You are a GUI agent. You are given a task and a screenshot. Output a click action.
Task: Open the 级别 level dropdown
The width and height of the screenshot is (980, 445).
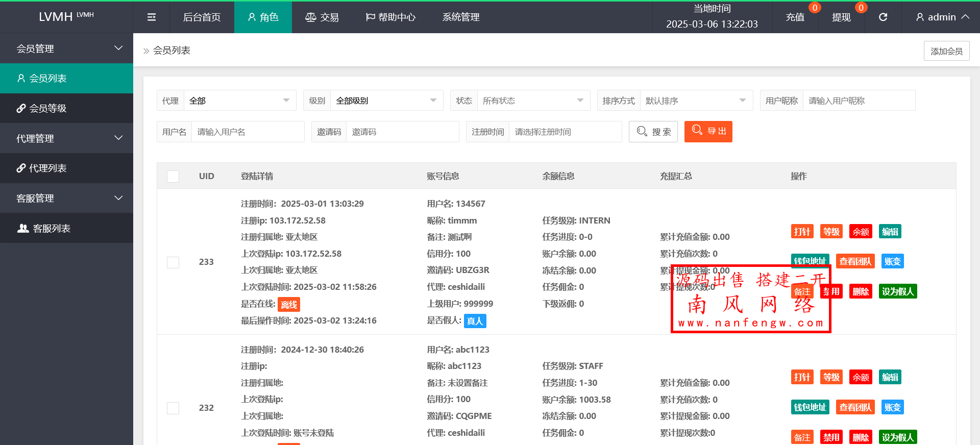pos(386,101)
